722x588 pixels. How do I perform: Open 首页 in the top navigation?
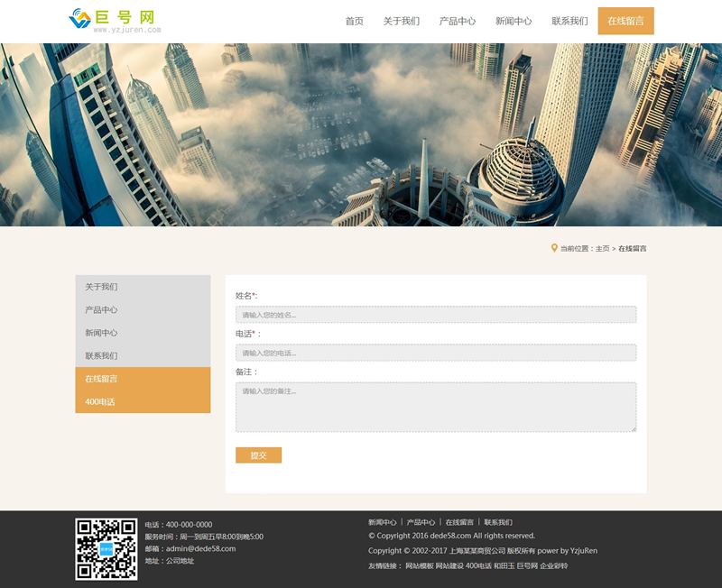coord(354,21)
